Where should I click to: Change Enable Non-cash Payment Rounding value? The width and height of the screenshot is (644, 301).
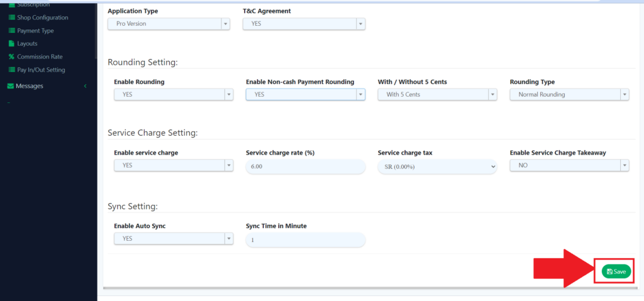(x=305, y=94)
